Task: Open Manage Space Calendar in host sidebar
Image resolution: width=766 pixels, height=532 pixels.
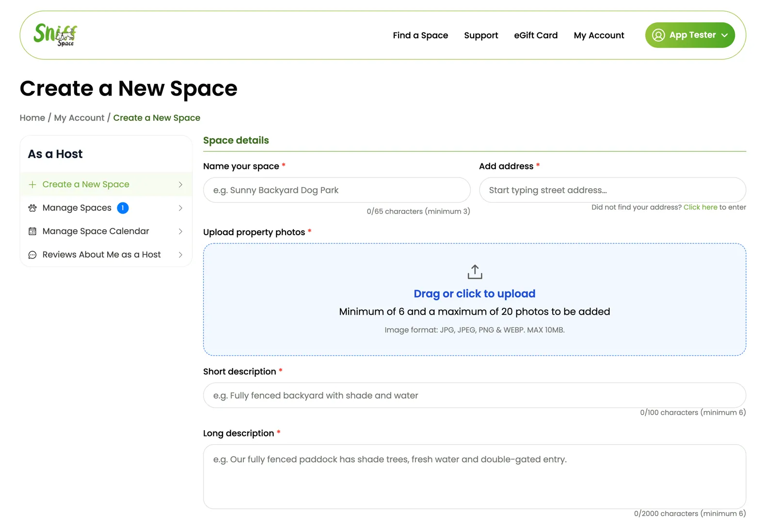Action: point(106,231)
